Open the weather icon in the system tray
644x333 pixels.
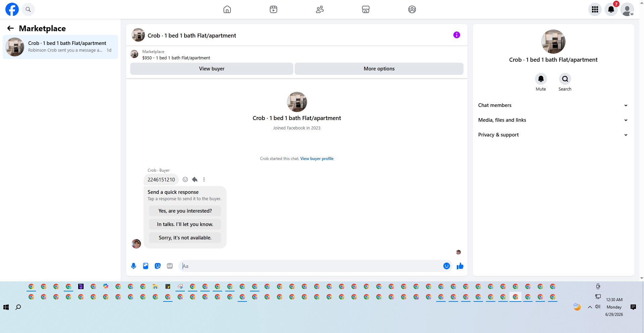coord(577,307)
